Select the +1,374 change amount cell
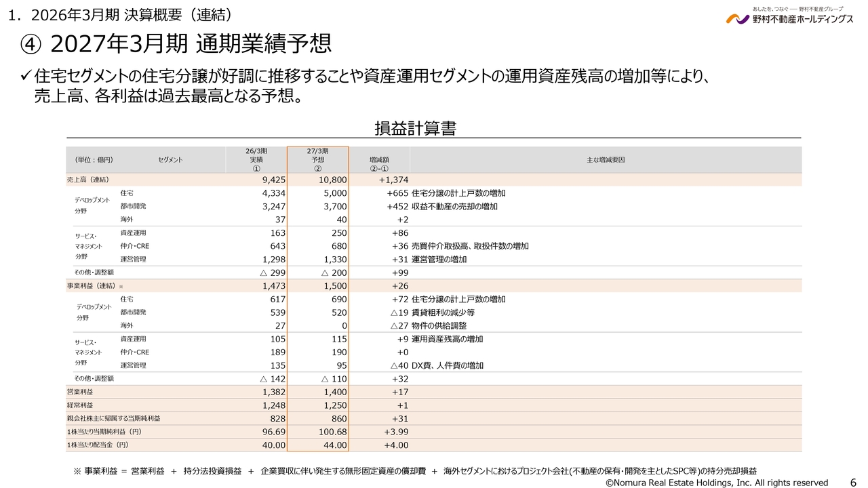The image size is (868, 488). pyautogui.click(x=393, y=180)
